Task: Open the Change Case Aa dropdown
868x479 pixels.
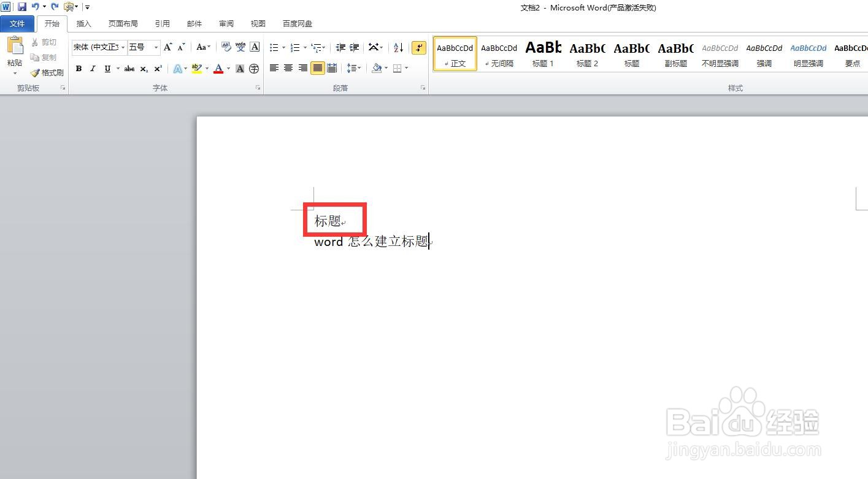Action: tap(203, 47)
